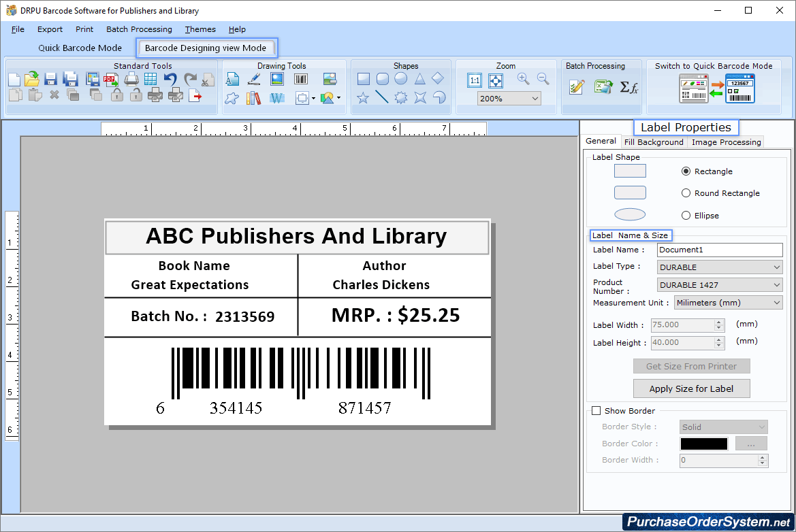Select the Rectangle label shape radio
Screen dimensions: 796x532
pos(686,171)
